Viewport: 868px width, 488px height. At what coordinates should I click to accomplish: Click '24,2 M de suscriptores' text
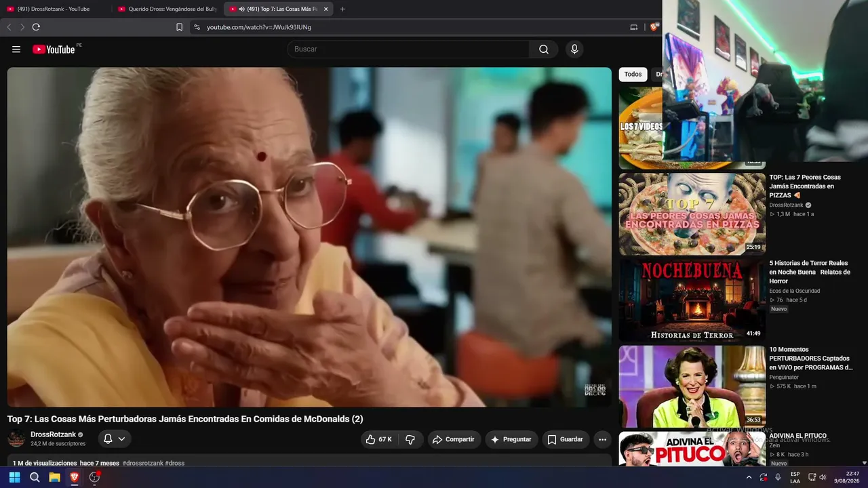coord(58,444)
